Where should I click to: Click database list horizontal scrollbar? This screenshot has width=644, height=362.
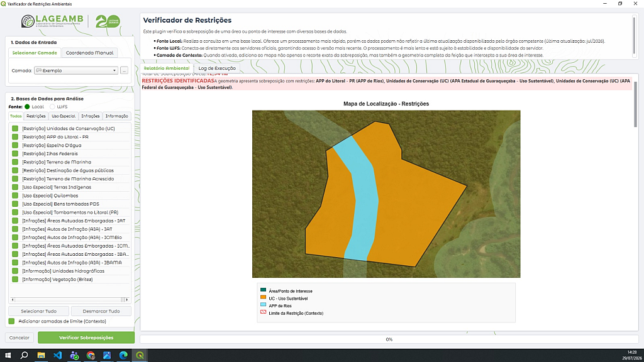[69, 300]
